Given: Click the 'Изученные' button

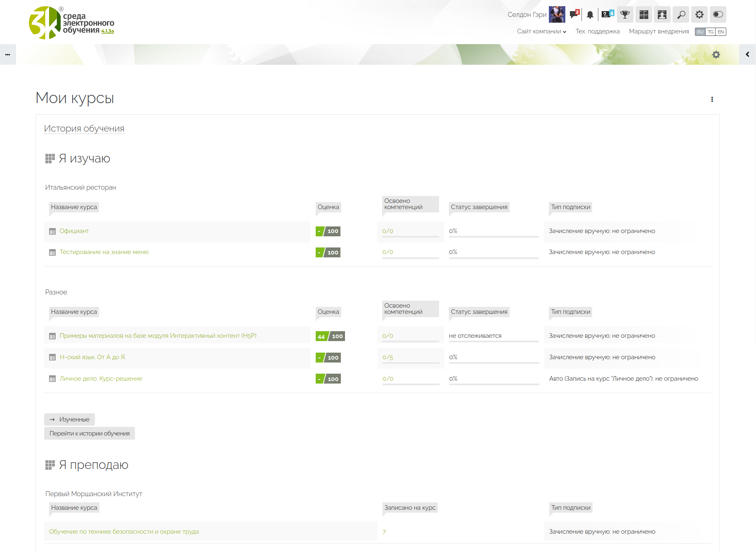Looking at the screenshot, I should pos(70,419).
